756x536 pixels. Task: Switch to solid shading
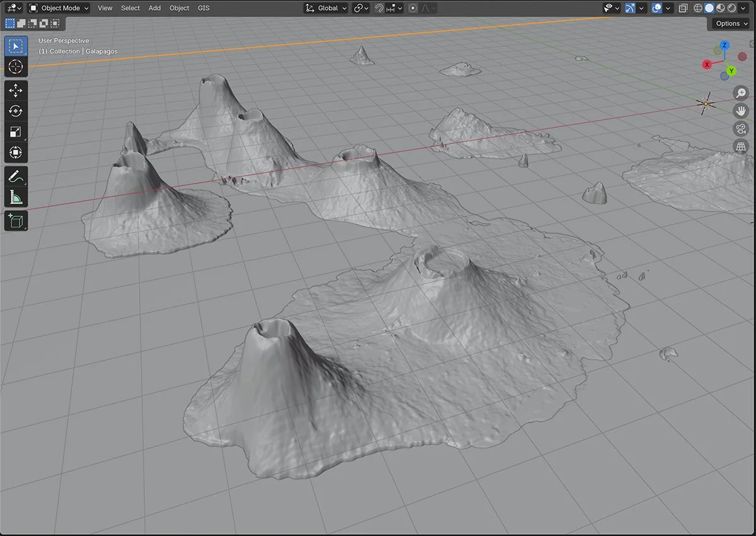[709, 8]
